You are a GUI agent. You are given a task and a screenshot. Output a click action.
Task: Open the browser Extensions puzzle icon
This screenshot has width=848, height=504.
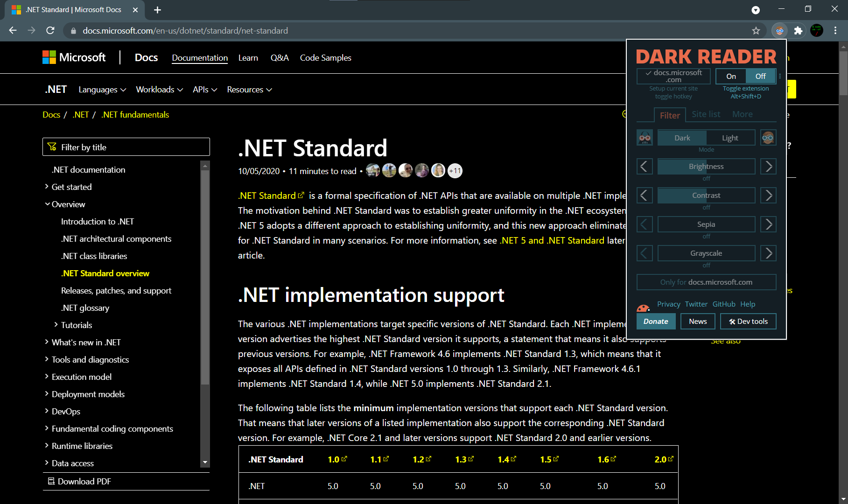tap(799, 30)
